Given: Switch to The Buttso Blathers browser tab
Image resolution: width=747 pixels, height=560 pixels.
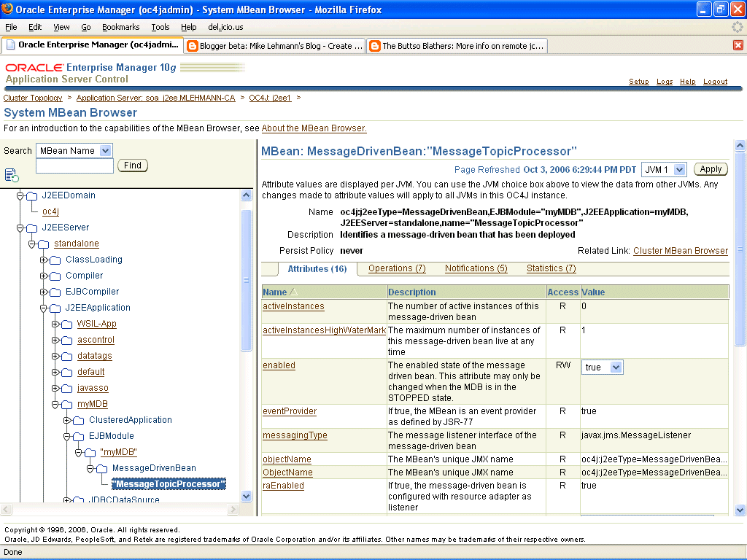Looking at the screenshot, I should (457, 46).
